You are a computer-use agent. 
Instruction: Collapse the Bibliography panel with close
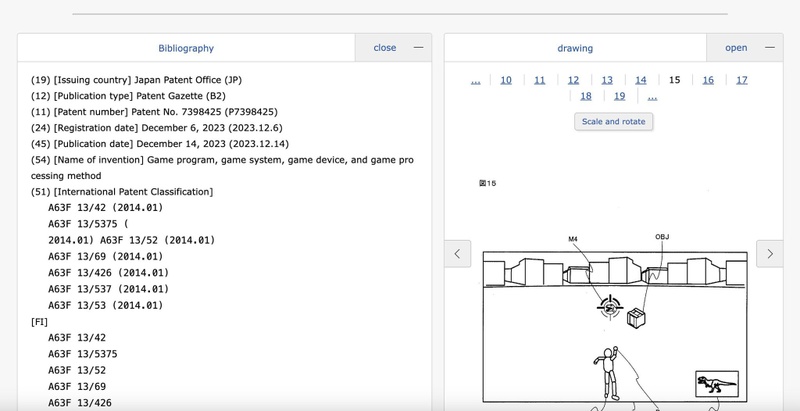point(384,48)
